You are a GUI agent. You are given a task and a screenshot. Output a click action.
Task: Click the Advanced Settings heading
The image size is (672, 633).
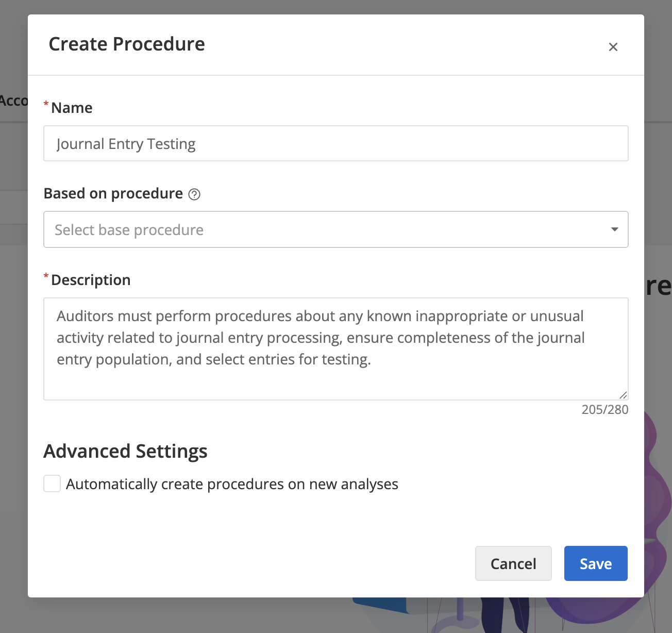click(x=125, y=451)
